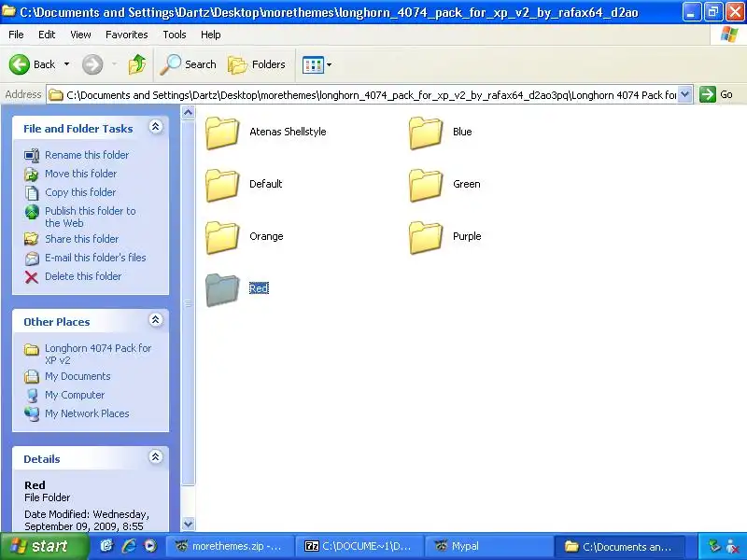This screenshot has height=560, width=747.
Task: Select the Atenas Shellstyle folder icon
Action: point(222,133)
